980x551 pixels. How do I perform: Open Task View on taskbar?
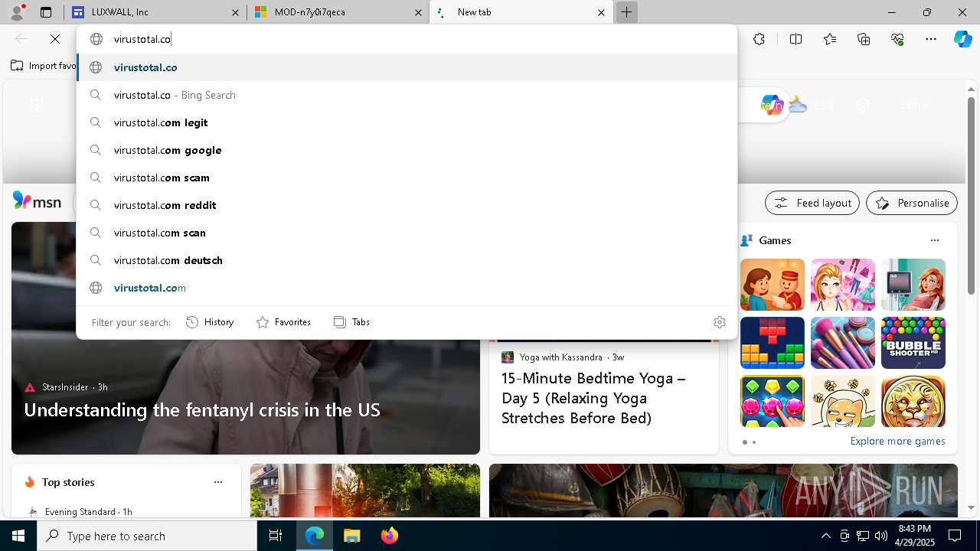pos(276,536)
